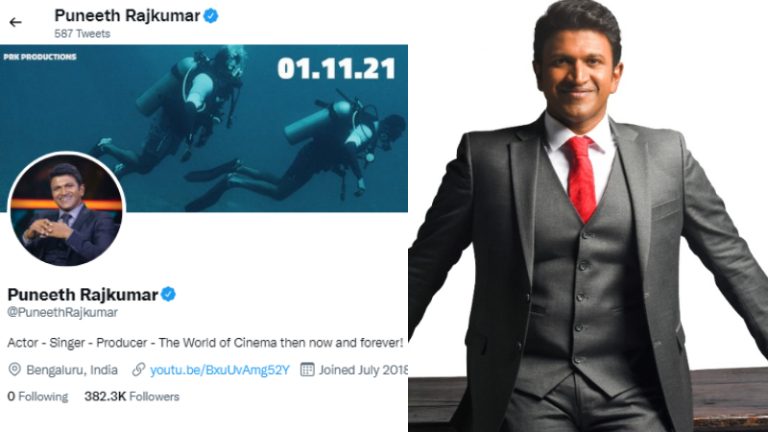
Task: Open the circular profile picture
Action: (x=67, y=210)
